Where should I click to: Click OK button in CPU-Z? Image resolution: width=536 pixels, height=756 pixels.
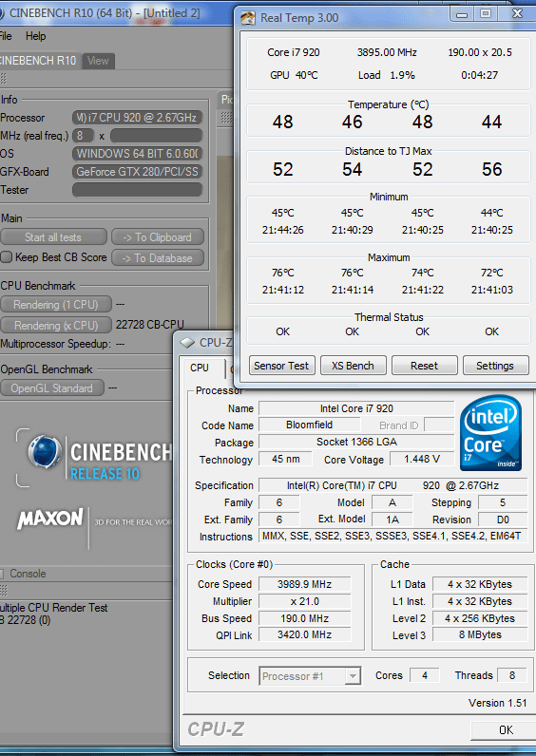point(503,730)
